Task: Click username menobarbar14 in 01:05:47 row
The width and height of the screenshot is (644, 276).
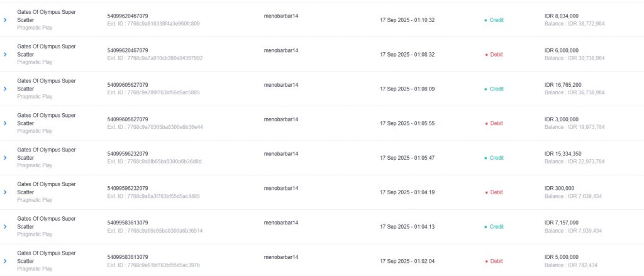Action: (x=281, y=153)
